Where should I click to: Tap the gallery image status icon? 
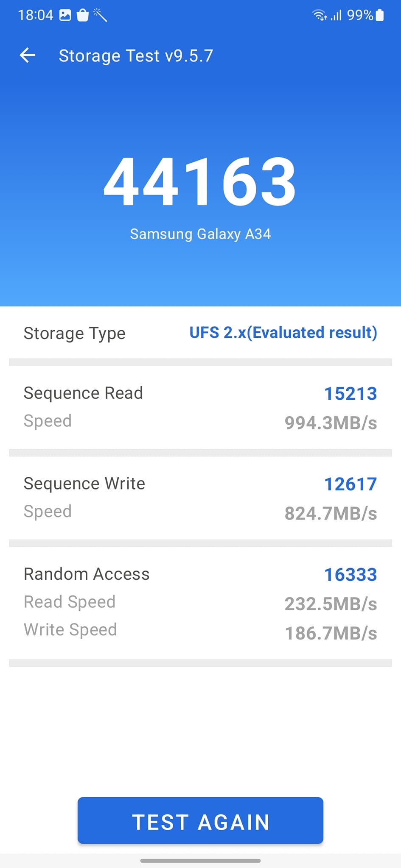(x=65, y=16)
